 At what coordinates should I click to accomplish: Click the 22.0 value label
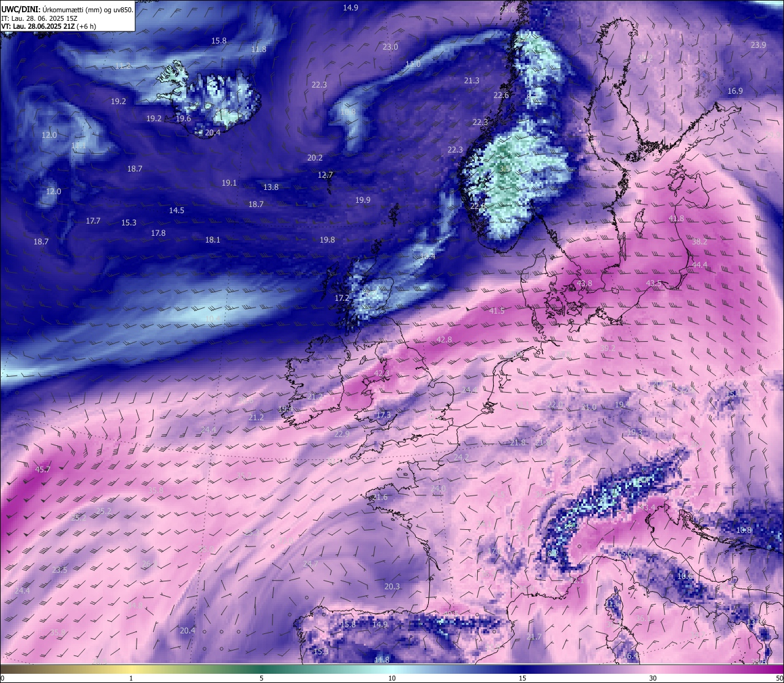point(556,406)
